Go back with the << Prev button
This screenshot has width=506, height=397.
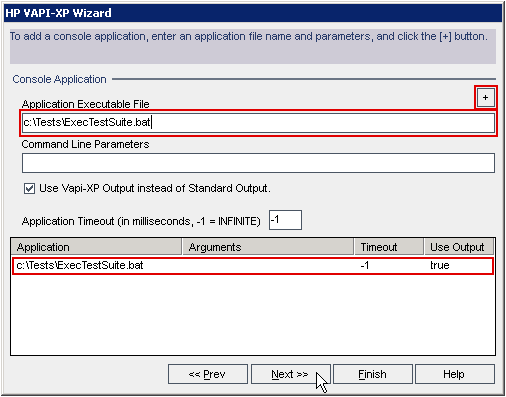[x=208, y=374]
